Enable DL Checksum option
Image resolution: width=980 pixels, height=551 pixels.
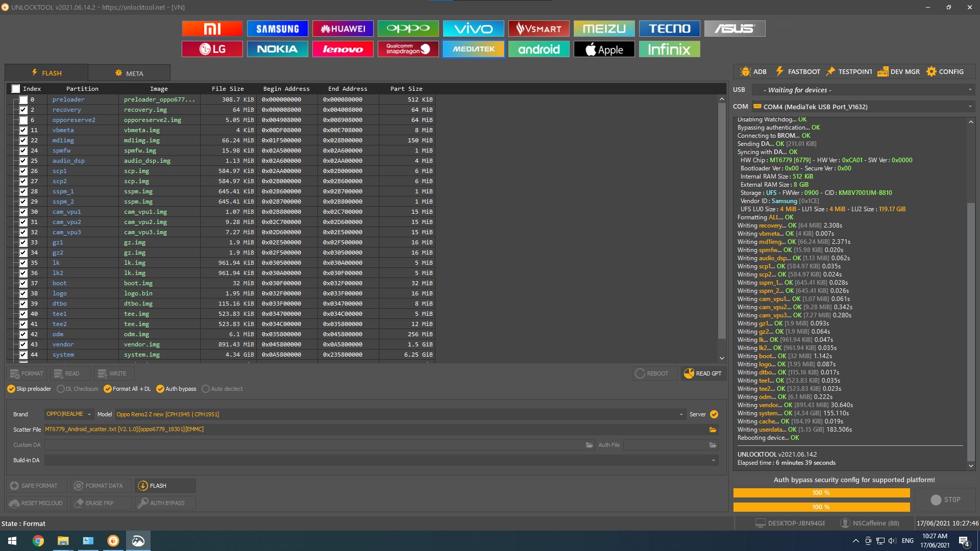point(78,389)
